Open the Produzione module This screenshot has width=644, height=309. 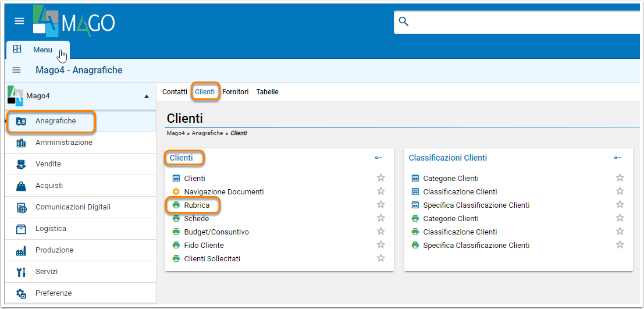[80, 250]
